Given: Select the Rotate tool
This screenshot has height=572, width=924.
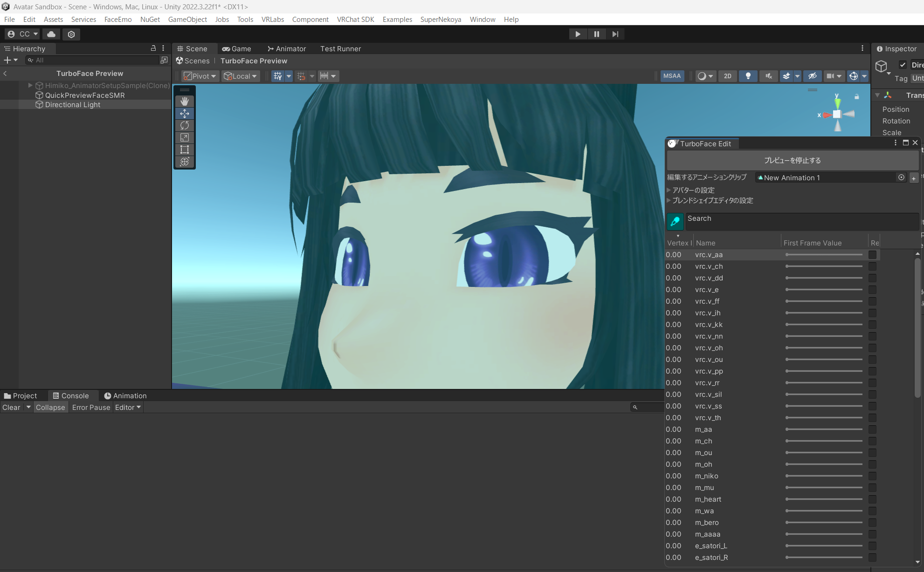Looking at the screenshot, I should point(185,126).
